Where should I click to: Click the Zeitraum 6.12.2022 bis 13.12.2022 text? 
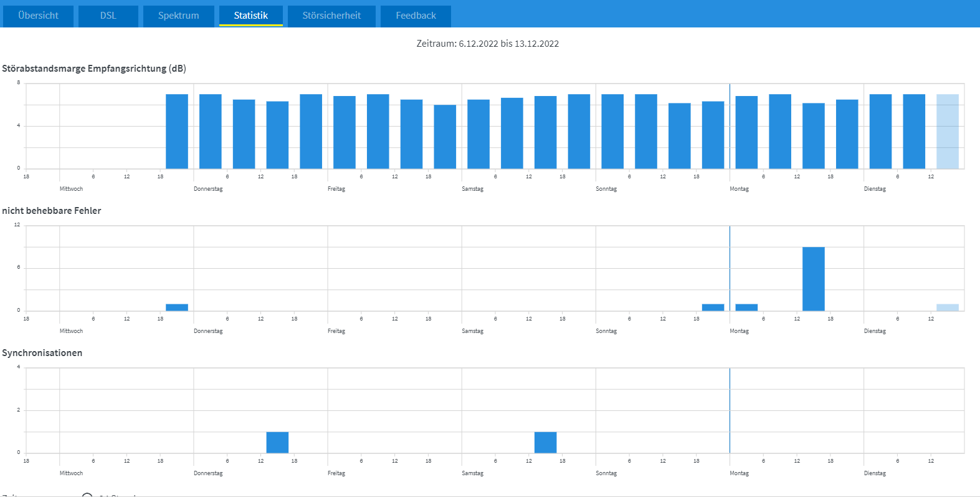point(488,44)
